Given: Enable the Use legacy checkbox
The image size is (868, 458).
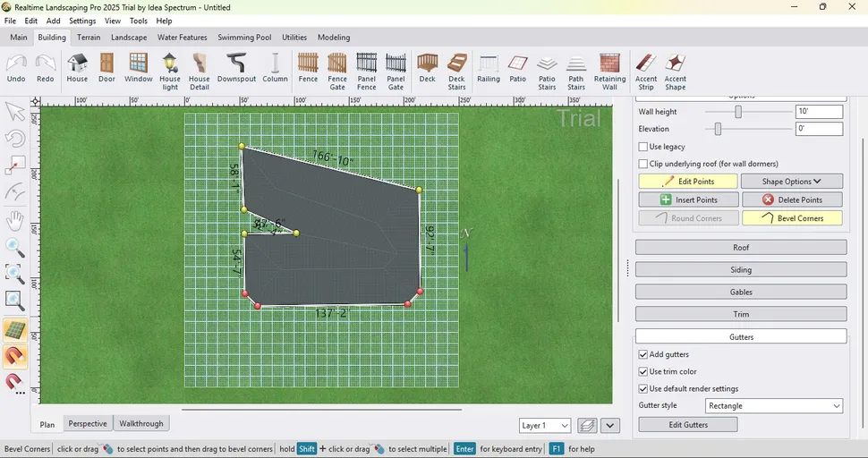Looking at the screenshot, I should pyautogui.click(x=643, y=147).
